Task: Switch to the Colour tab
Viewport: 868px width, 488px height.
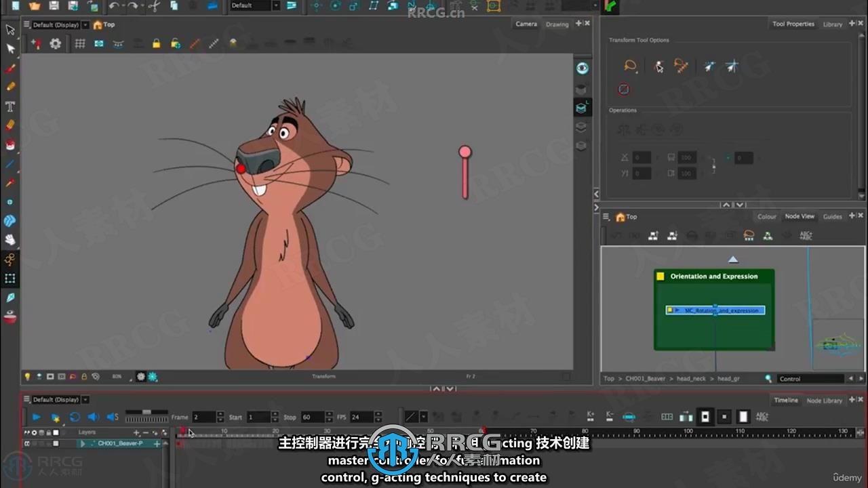Action: 767,217
